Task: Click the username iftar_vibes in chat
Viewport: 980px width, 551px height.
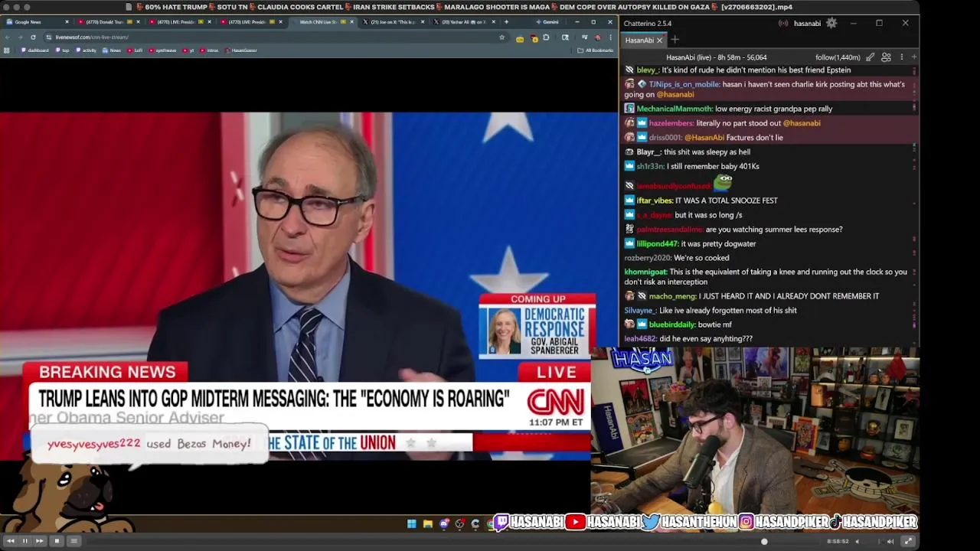Action: [x=655, y=201]
